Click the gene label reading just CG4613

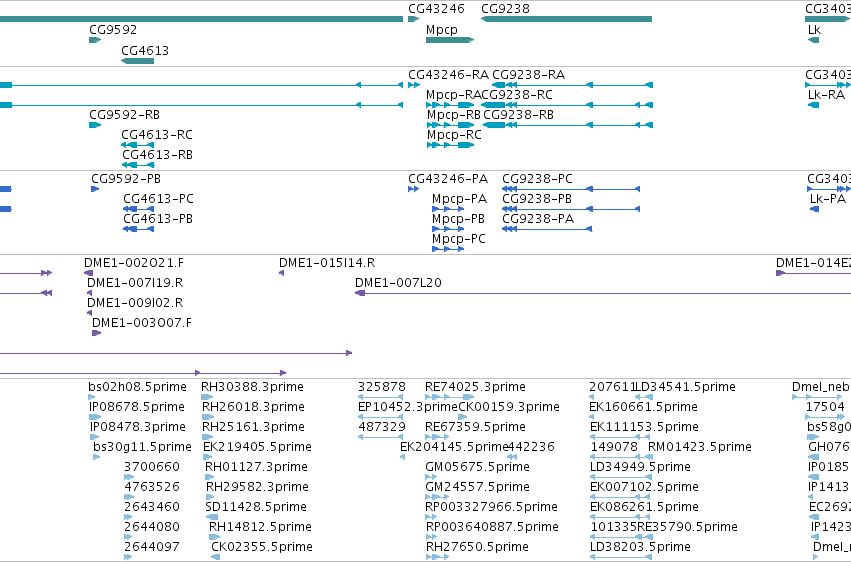click(145, 51)
